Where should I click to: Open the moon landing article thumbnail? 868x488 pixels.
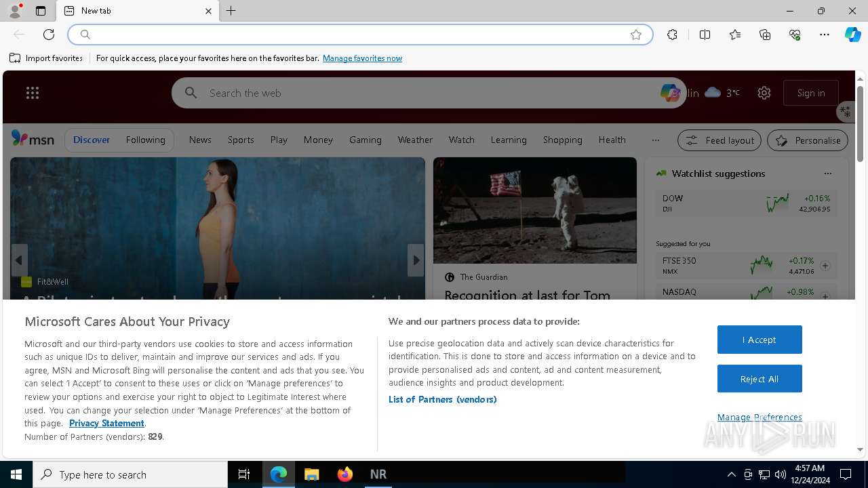click(x=535, y=210)
